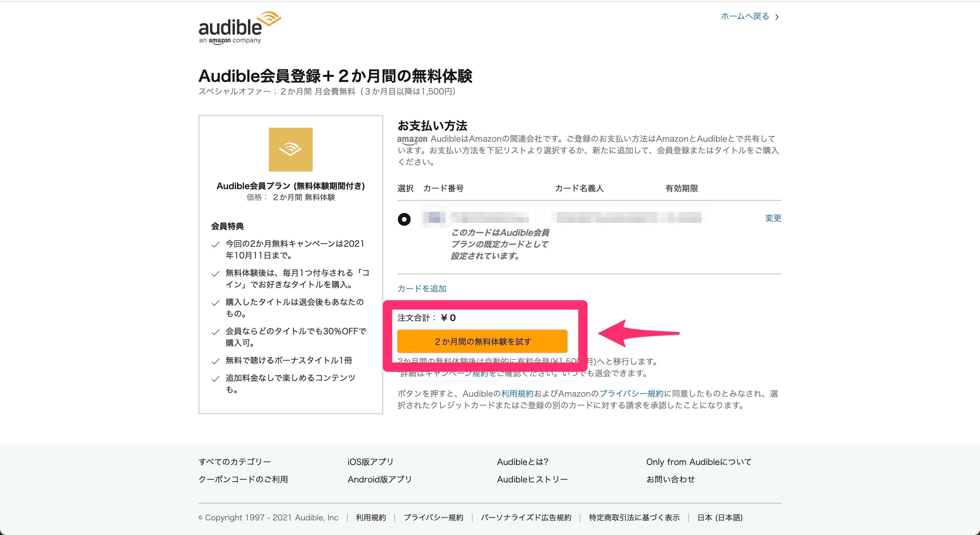980x535 pixels.
Task: Select the registered card radio button
Action: 404,219
